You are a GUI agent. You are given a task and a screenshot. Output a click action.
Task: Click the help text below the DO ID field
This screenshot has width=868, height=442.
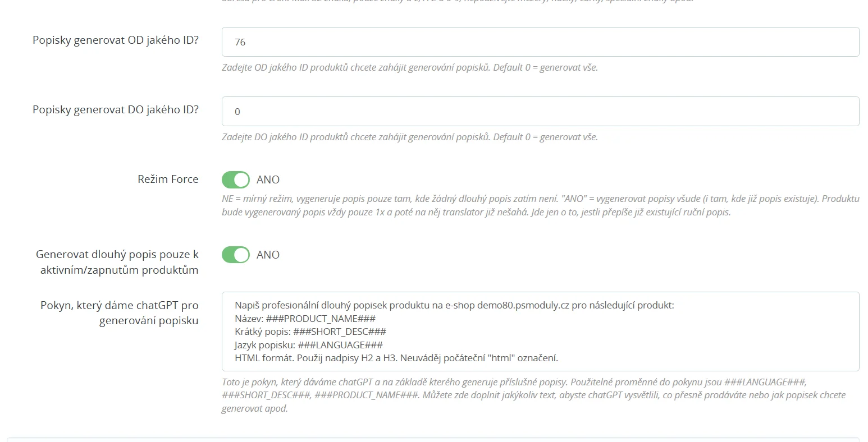(409, 137)
